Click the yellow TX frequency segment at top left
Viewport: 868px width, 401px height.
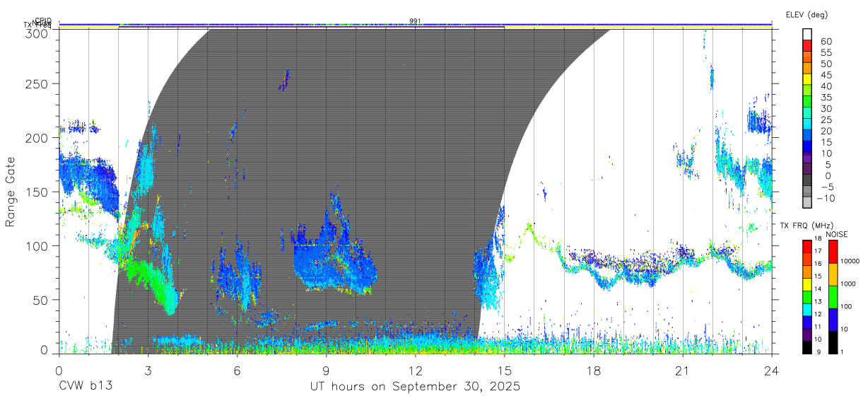point(89,27)
